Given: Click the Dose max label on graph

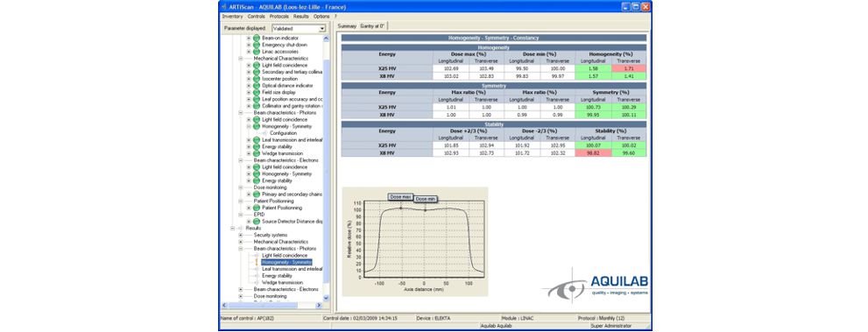Looking at the screenshot, I should [x=400, y=197].
